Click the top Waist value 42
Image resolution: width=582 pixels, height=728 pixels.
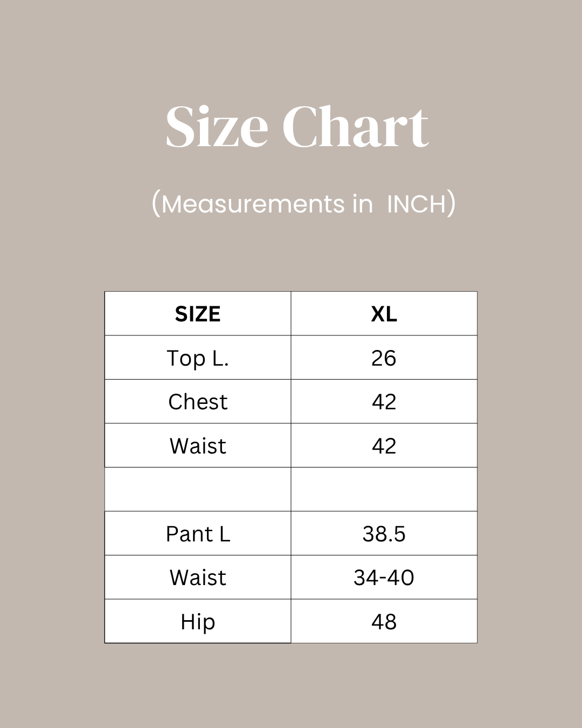(x=384, y=446)
